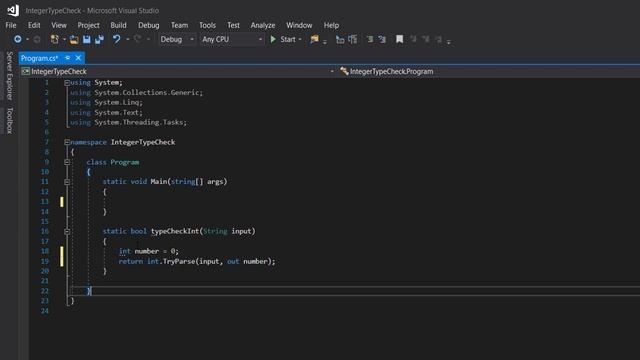Click 'number = 0;' on line 18
Viewport: 640px width, 360px height.
click(x=157, y=251)
